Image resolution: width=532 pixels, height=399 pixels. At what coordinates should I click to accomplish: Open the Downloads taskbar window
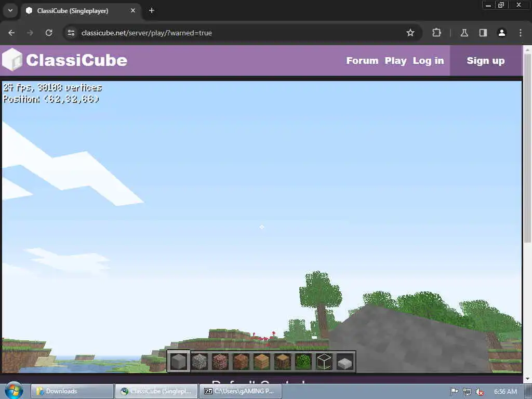(72, 391)
